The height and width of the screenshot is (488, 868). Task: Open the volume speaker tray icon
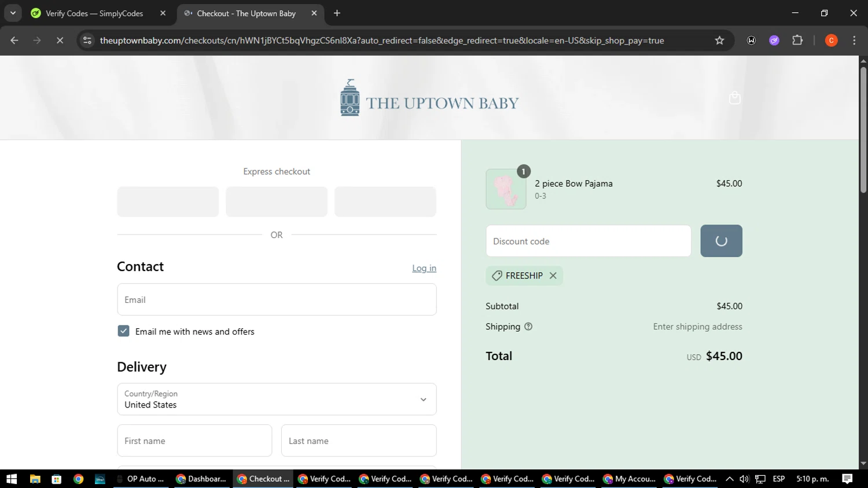(x=744, y=479)
